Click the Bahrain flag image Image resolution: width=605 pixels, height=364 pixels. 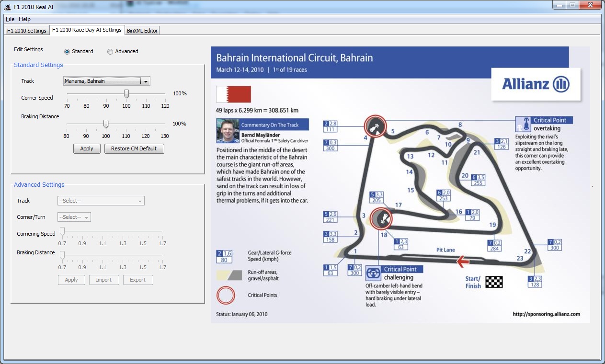tap(234, 94)
